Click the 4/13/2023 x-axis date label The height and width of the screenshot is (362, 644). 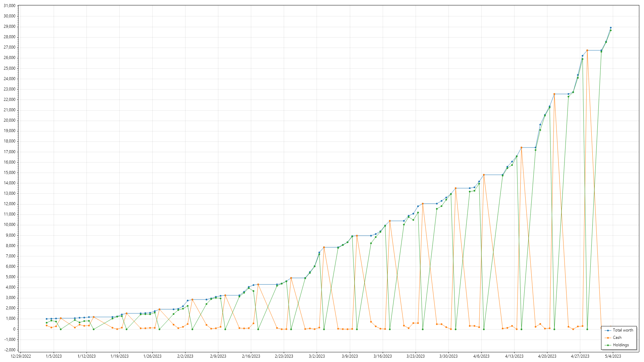click(x=514, y=356)
